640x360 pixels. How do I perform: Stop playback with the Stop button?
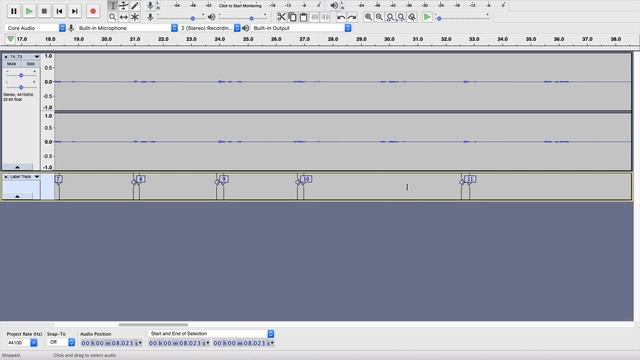click(x=44, y=11)
